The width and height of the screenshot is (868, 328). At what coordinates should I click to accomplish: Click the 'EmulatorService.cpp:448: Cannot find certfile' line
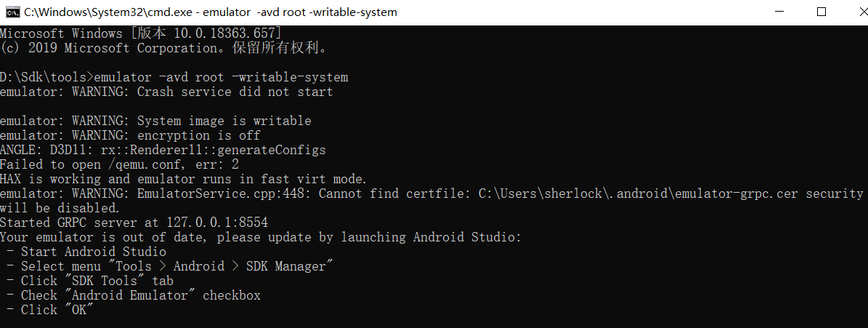(x=431, y=193)
